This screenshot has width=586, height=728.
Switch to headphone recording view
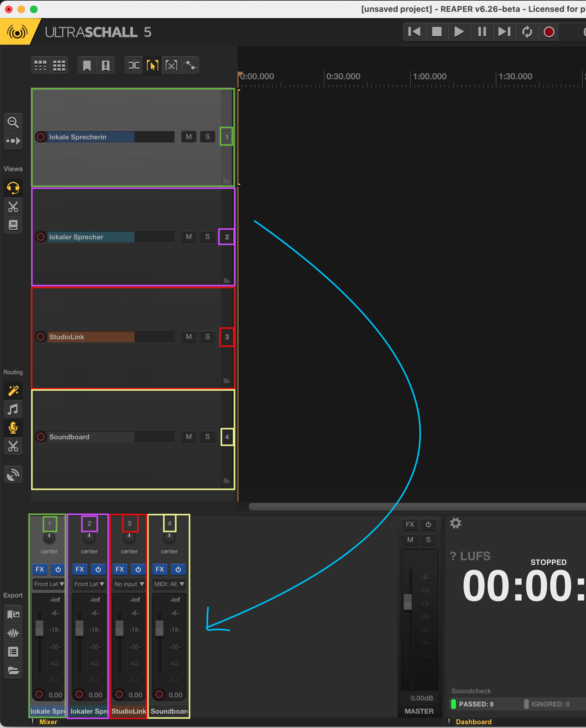coord(13,188)
